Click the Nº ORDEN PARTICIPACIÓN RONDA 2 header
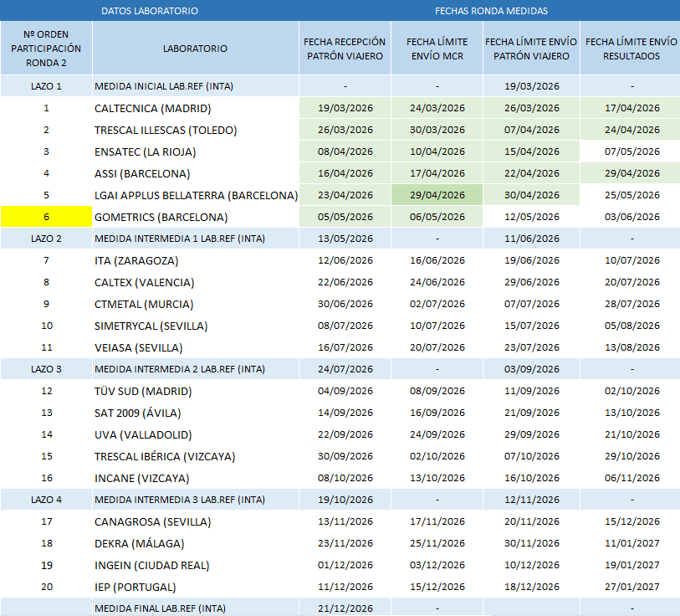 [46, 49]
